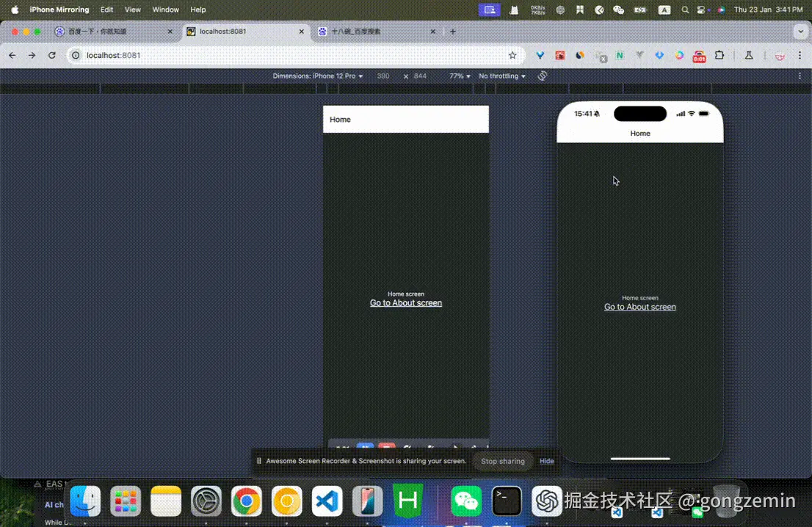Open the Extensions puzzle piece icon
The height and width of the screenshot is (527, 812).
click(x=719, y=55)
